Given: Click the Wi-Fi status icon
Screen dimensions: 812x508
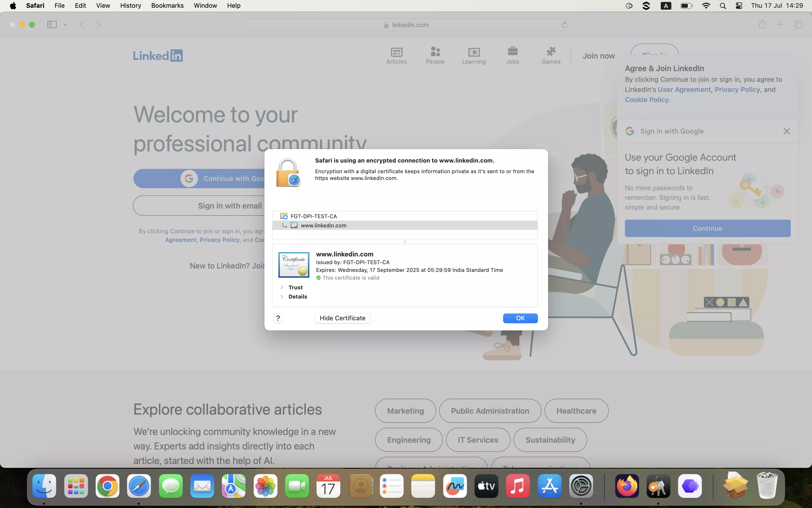Looking at the screenshot, I should coord(706,6).
